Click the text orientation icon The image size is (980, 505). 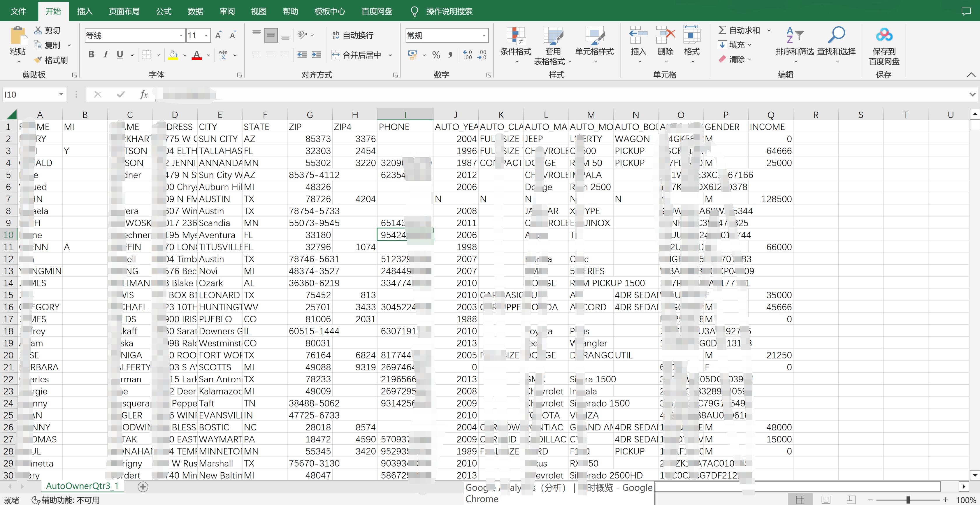[x=302, y=35]
